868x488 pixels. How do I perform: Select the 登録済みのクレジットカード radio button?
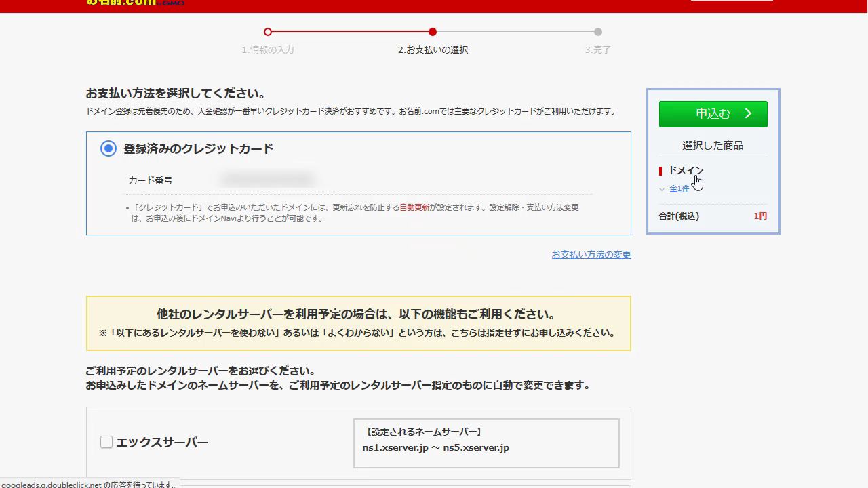click(x=108, y=148)
